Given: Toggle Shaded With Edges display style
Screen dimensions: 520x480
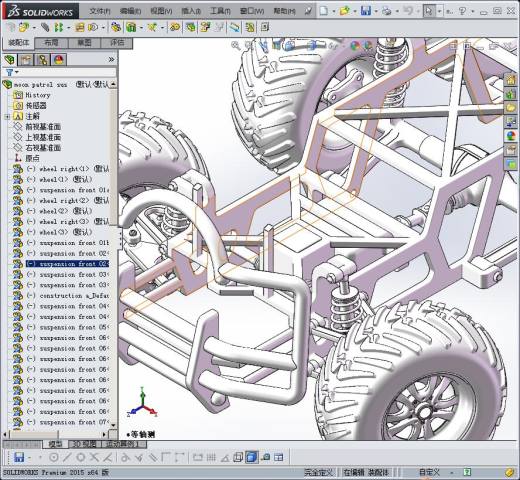Looking at the screenshot, I should 252,457.
